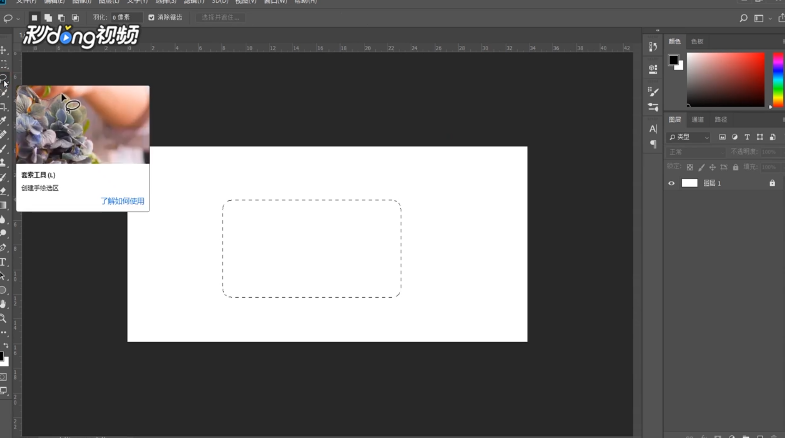This screenshot has width=785, height=438.
Task: Select the Eyedropper tool
Action: pos(4,121)
